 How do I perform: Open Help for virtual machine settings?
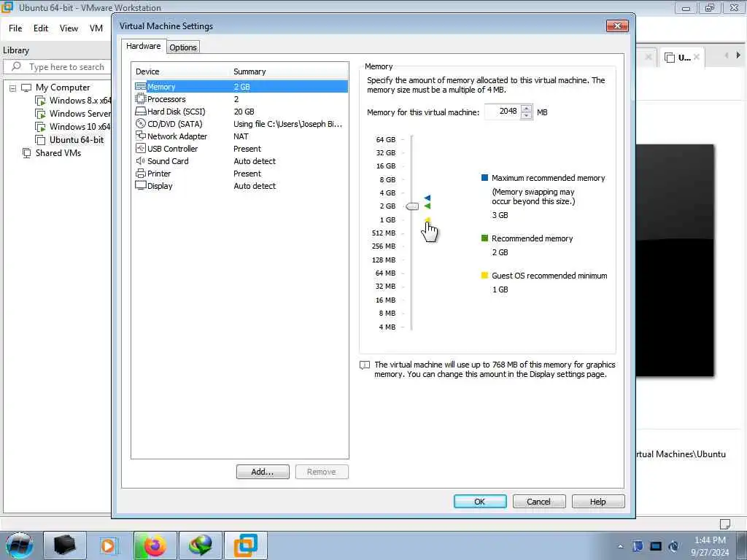coord(598,502)
